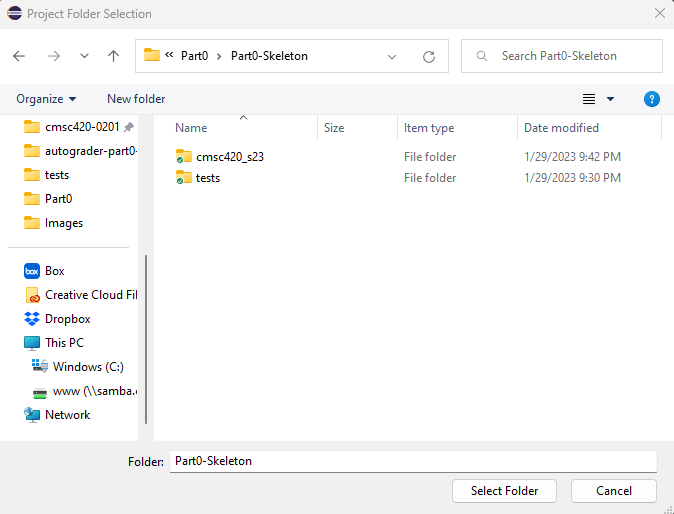Change the view layout icon
The width and height of the screenshot is (674, 514).
tap(589, 99)
